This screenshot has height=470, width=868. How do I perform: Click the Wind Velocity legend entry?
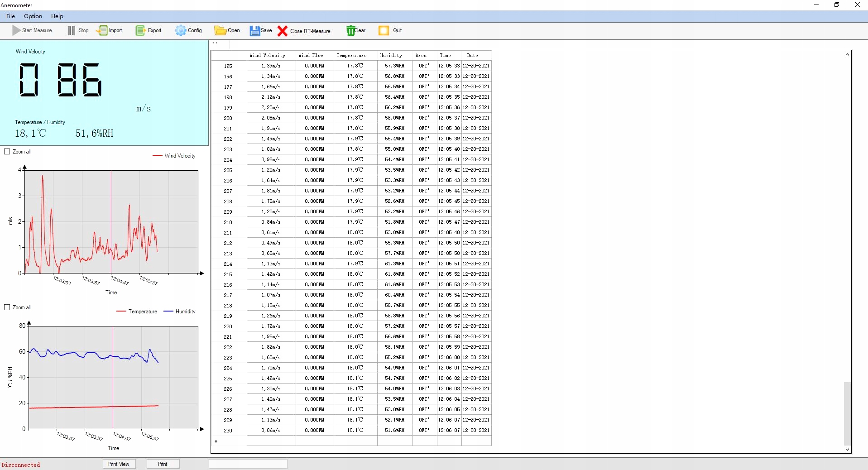pos(174,156)
